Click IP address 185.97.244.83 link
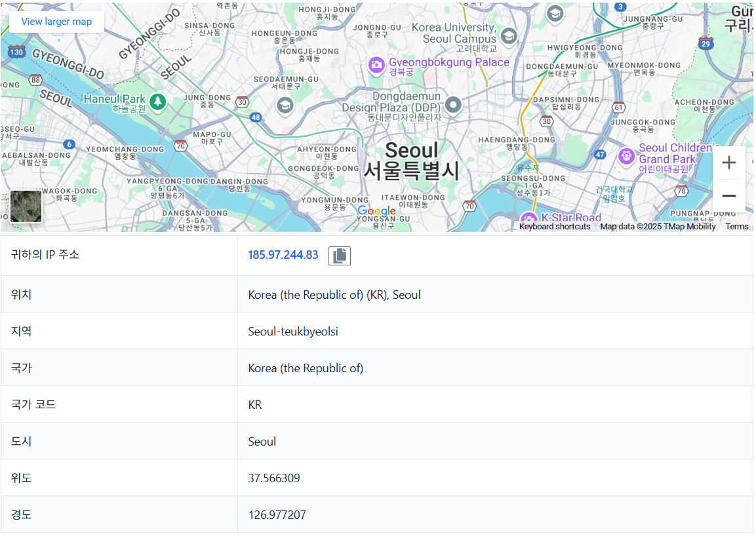 click(x=283, y=255)
